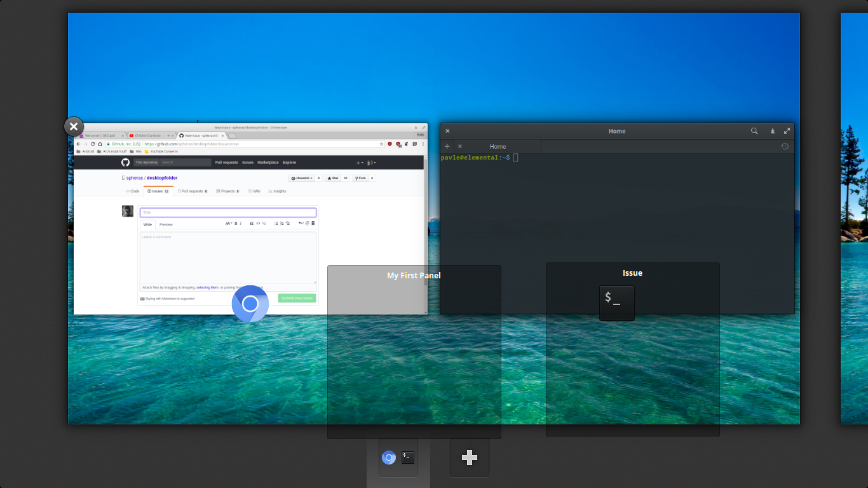Select the current workspace thumbnail in the switcher
The height and width of the screenshot is (488, 868).
(x=398, y=457)
